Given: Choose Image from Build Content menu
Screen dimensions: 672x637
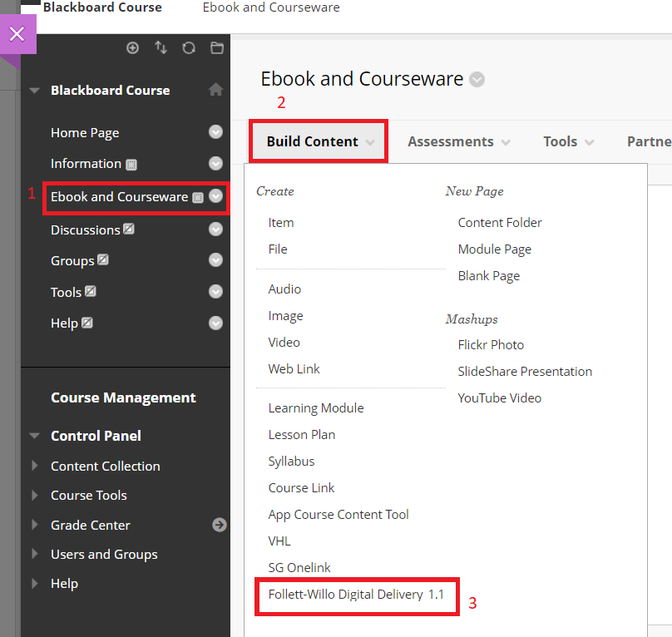Looking at the screenshot, I should 285,316.
